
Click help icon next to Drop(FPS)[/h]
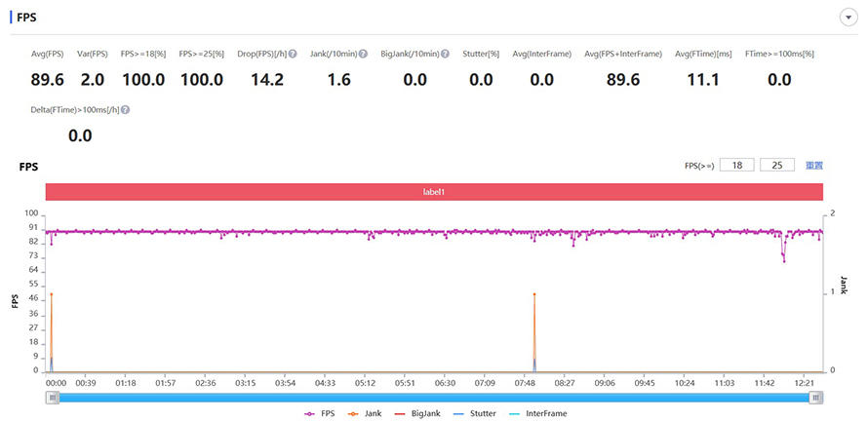point(291,55)
